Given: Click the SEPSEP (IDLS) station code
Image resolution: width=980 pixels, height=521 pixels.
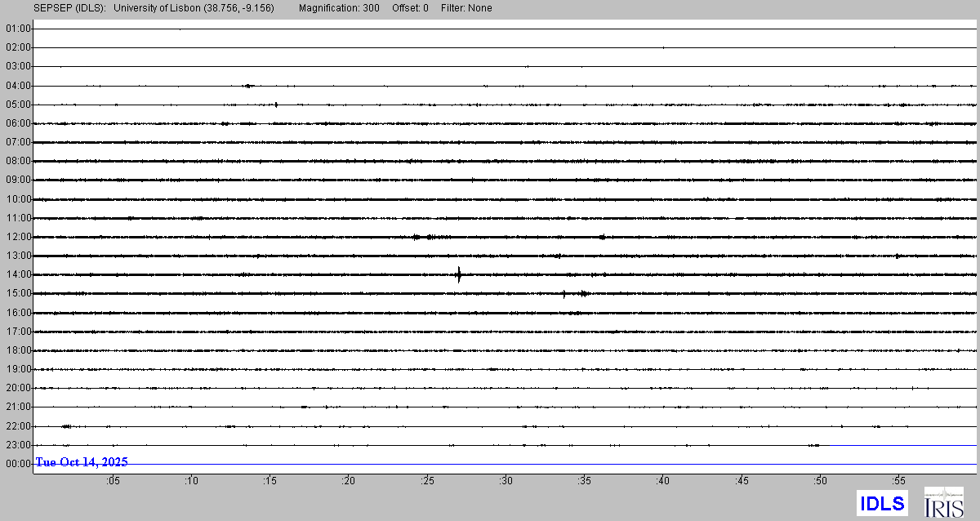Looking at the screenshot, I should [69, 8].
